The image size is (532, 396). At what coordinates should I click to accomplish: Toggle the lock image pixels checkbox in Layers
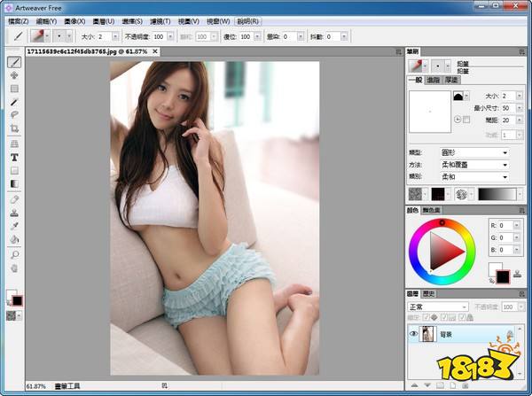coord(444,317)
